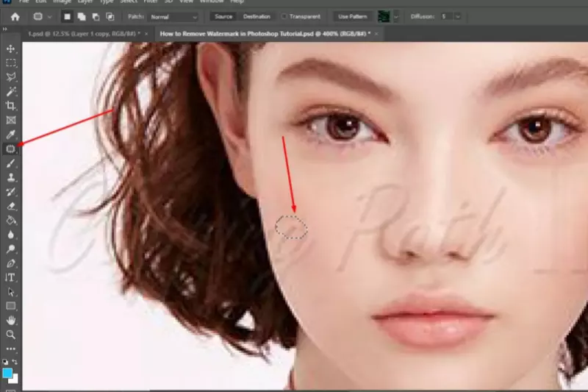Select the Dodge tool
The width and height of the screenshot is (588, 392).
10,249
